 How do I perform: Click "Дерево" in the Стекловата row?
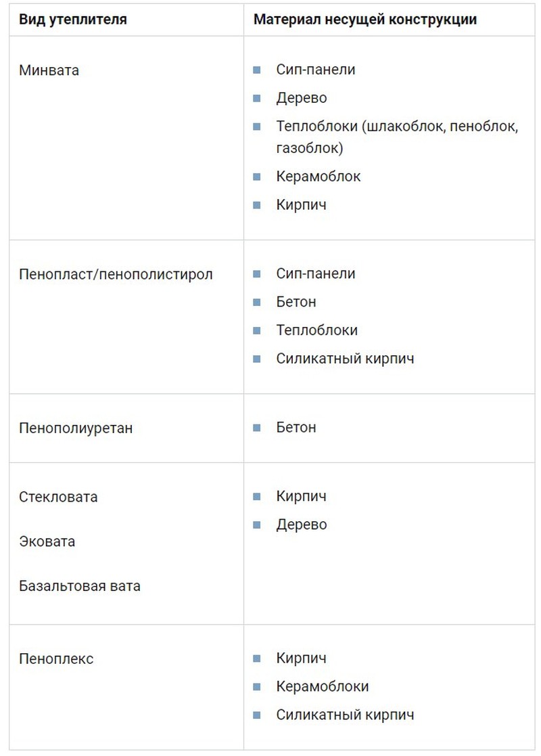point(302,525)
